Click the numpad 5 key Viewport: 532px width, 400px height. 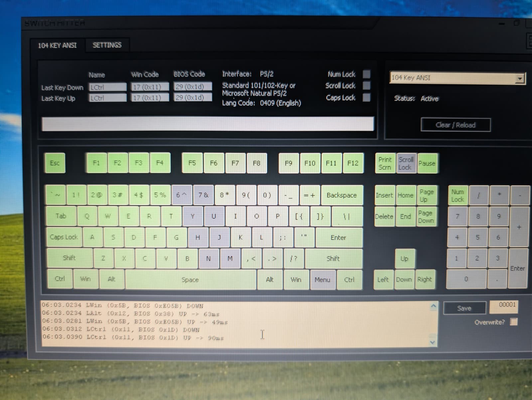477,237
